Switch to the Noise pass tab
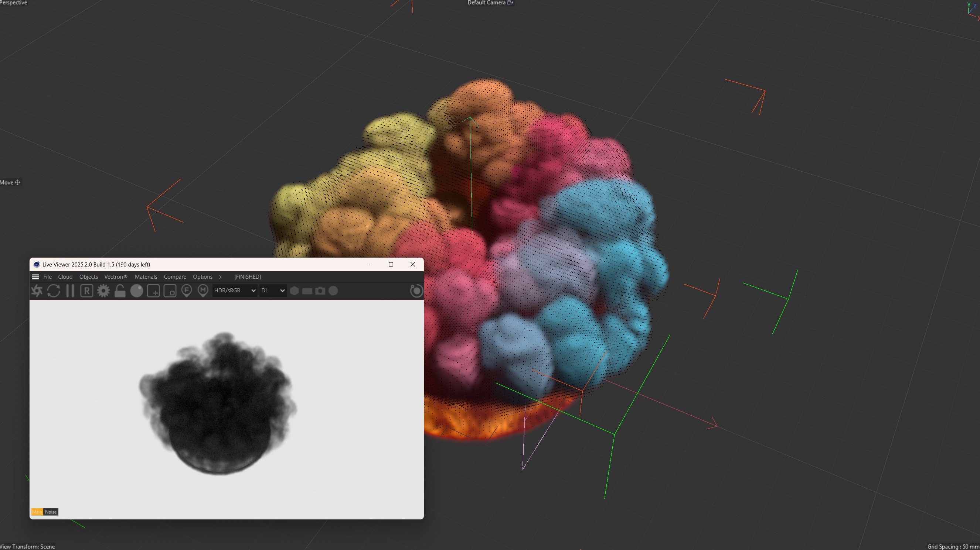This screenshot has height=550, width=980. click(51, 512)
